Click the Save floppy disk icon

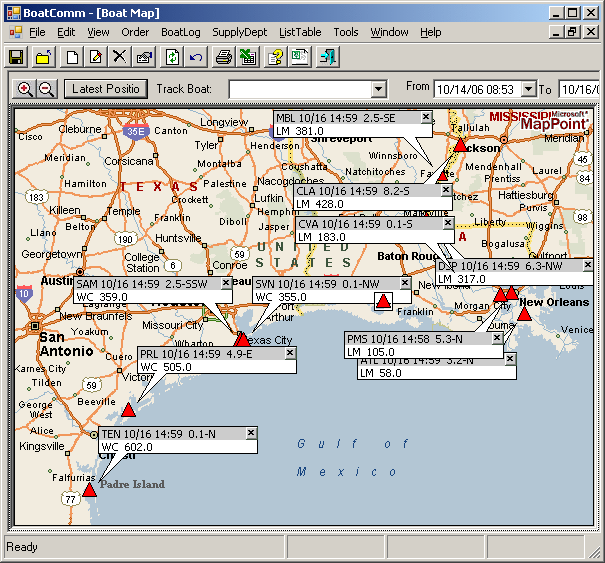point(16,57)
